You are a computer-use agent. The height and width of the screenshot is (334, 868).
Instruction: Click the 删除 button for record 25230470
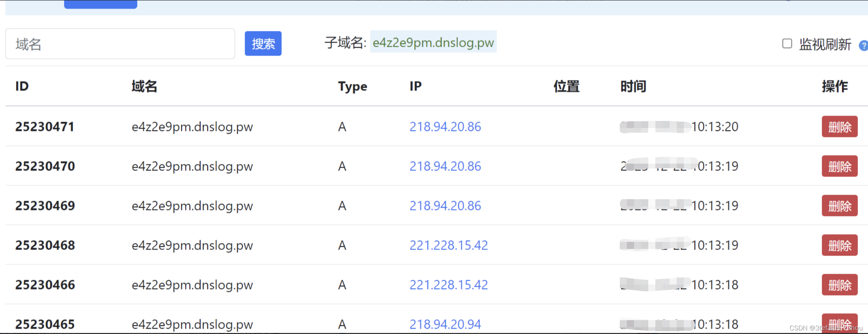(x=839, y=166)
